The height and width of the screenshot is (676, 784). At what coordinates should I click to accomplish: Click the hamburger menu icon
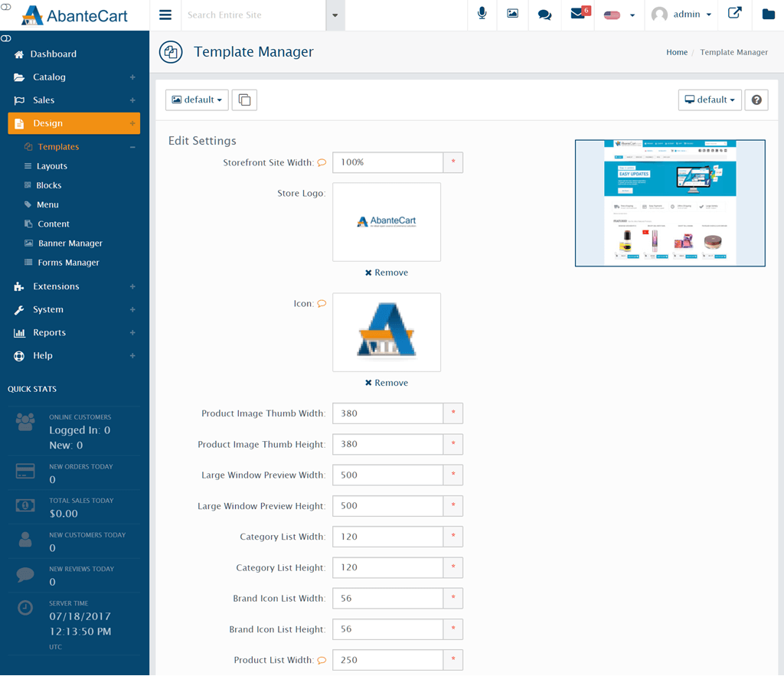point(165,15)
